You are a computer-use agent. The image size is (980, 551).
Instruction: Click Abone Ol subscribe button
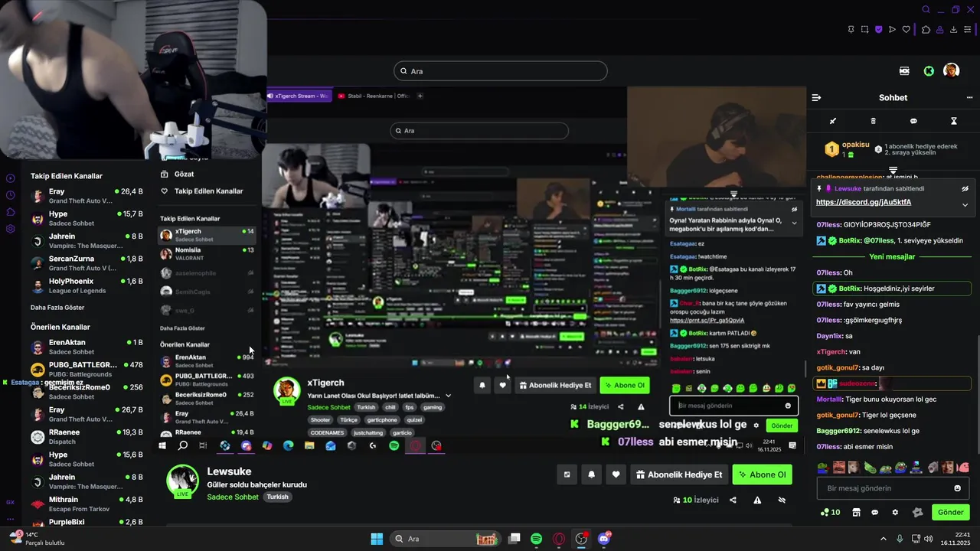pyautogui.click(x=763, y=474)
